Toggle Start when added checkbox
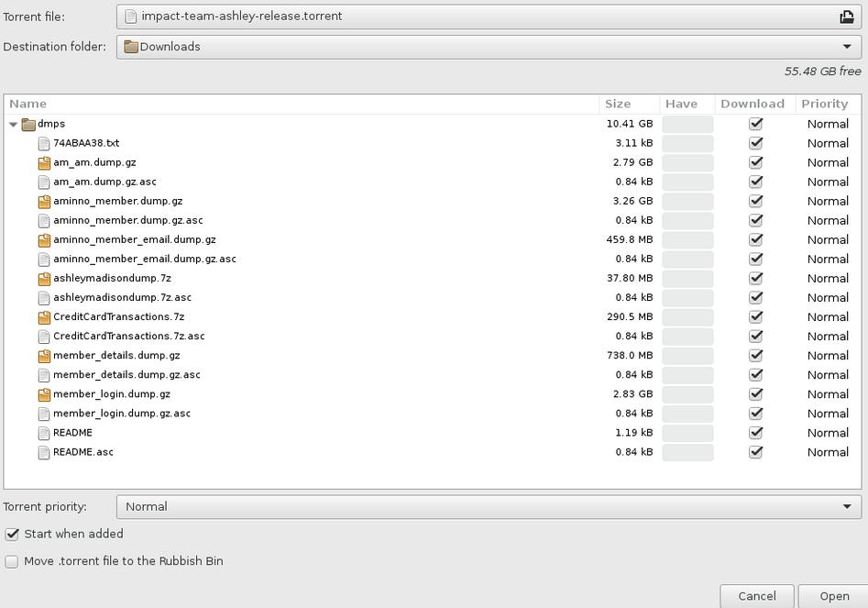Screen dimensions: 868x608 pos(12,535)
